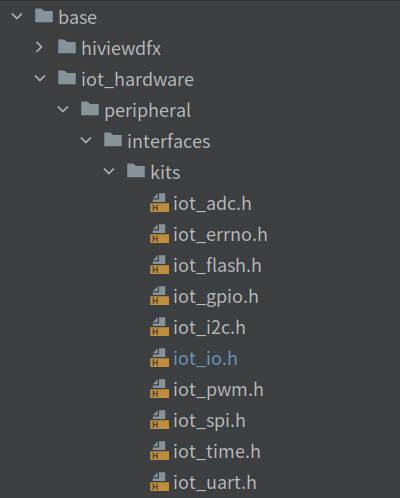The image size is (400, 498).
Task: Select the peripheral folder label
Action: click(x=148, y=111)
